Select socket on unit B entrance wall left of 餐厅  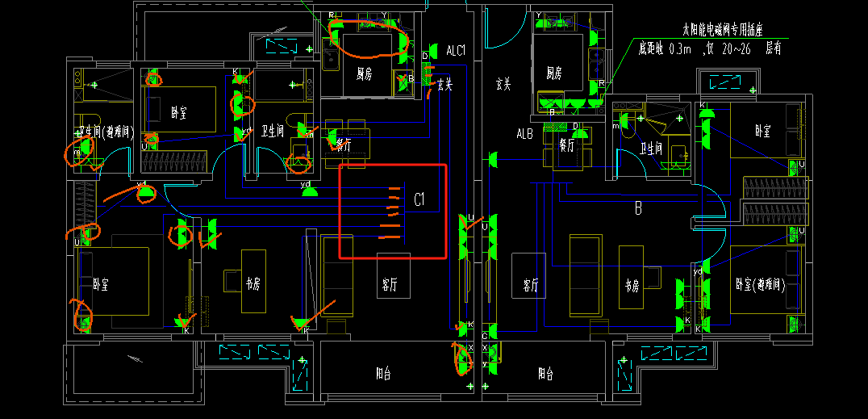(x=492, y=160)
